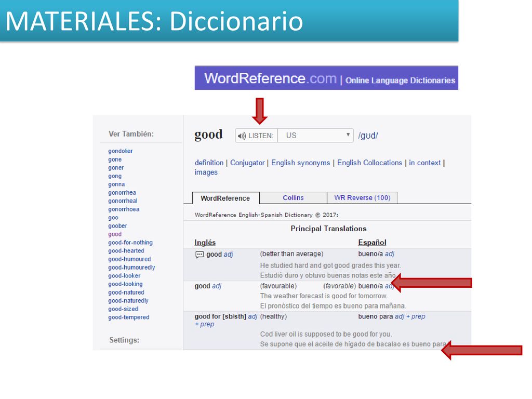Viewport: 532px width, 399px height.
Task: Click the headword good
Action: 209,135
